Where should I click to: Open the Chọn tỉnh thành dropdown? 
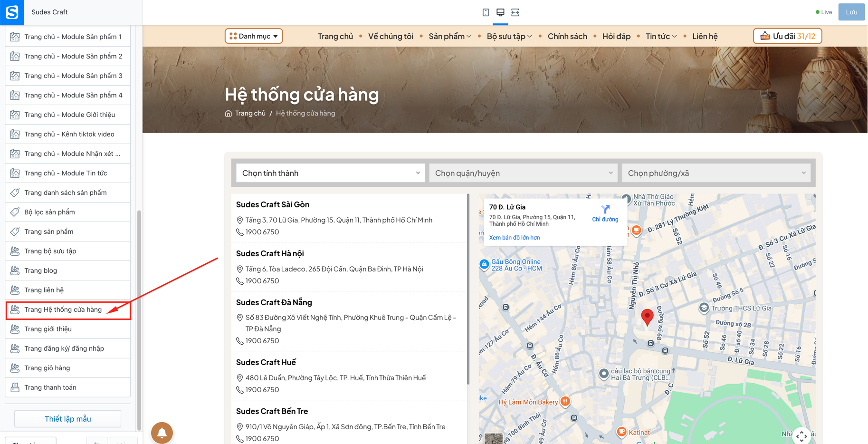coord(330,173)
